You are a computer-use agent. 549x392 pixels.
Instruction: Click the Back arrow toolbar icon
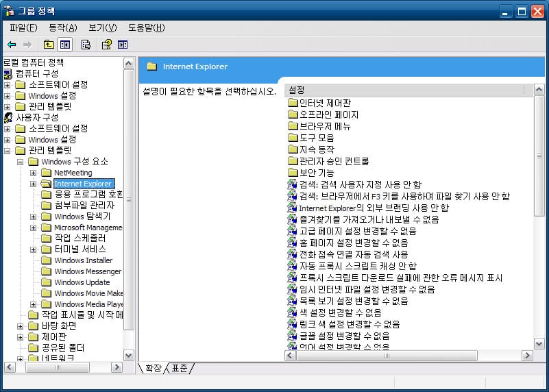(x=12, y=45)
